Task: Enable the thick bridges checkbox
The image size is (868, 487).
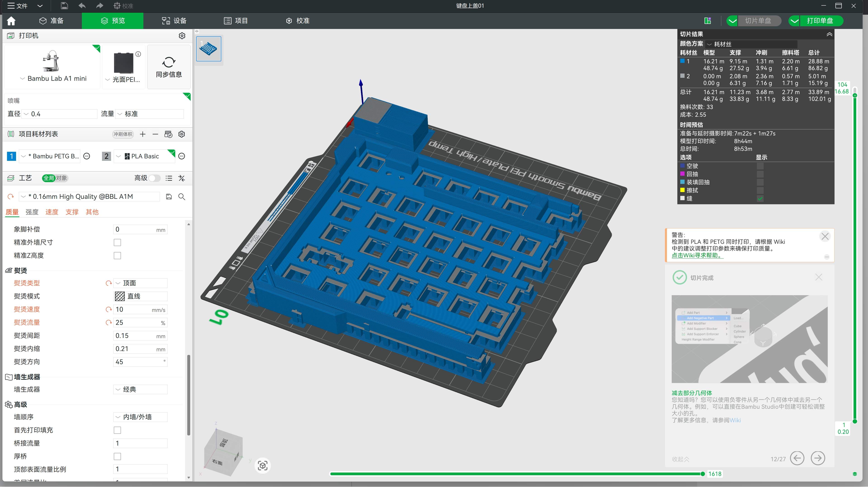Action: 117,456
